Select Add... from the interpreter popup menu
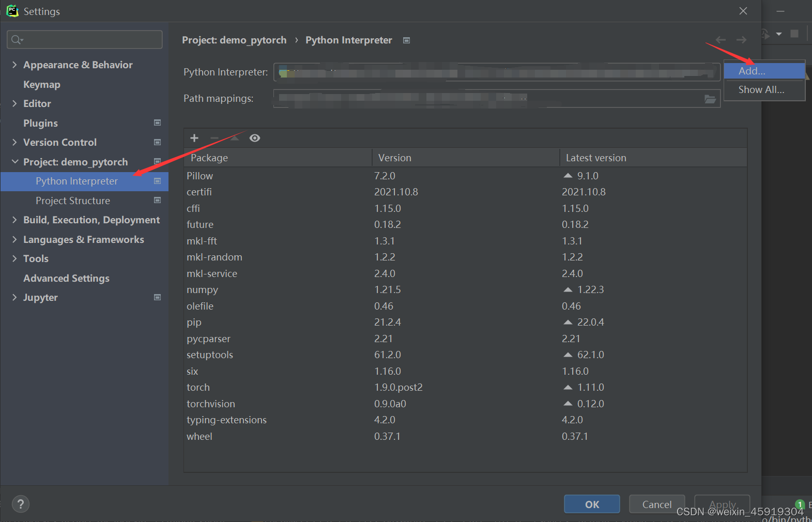 (764, 71)
